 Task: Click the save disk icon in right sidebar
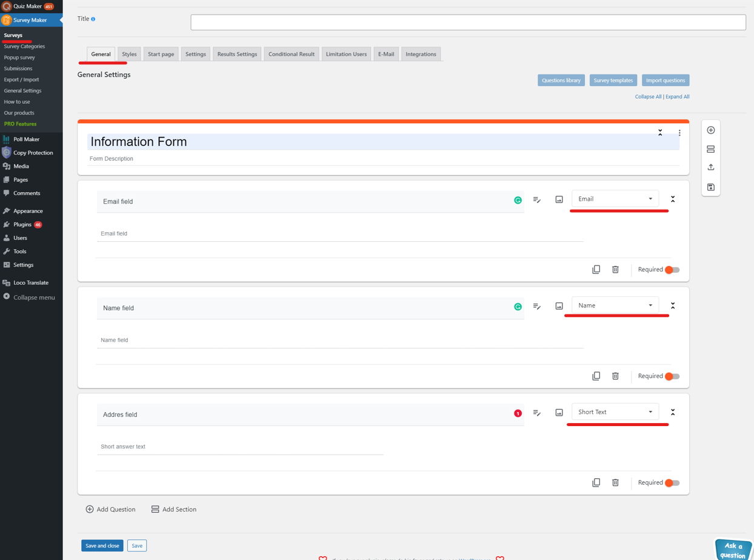(711, 187)
